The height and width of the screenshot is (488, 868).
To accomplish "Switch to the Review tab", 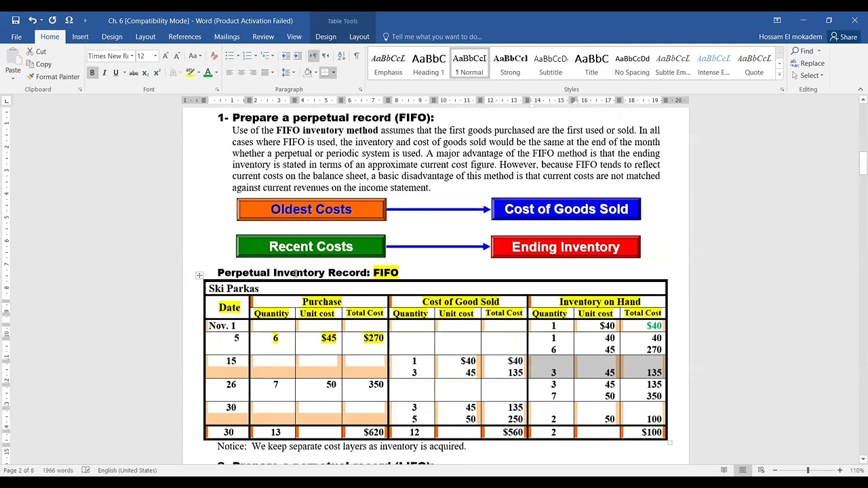I will point(263,37).
